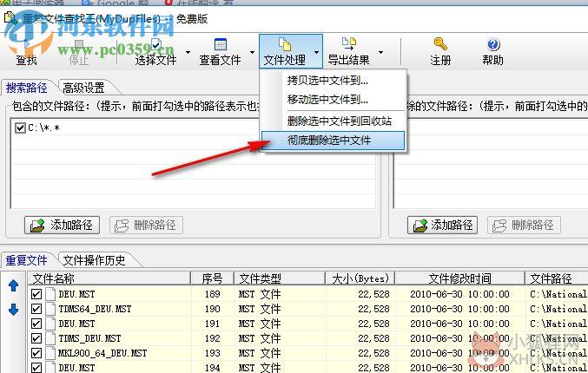Screen dimensions: 588x373
Task: Click the 查找 search toolbar button
Action: tap(26, 52)
